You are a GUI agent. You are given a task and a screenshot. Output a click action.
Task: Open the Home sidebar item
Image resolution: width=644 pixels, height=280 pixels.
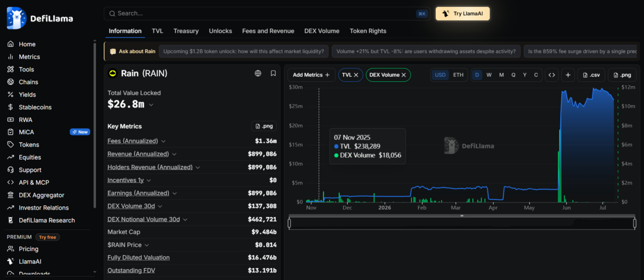click(27, 44)
